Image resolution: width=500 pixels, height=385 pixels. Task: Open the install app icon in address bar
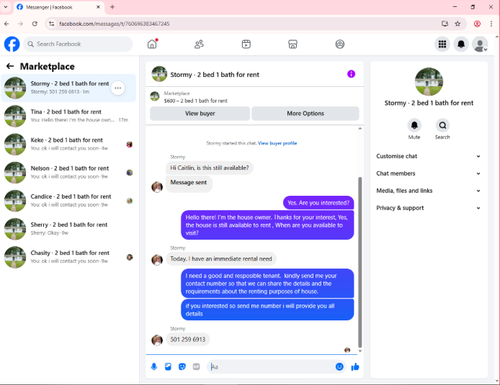(x=445, y=24)
